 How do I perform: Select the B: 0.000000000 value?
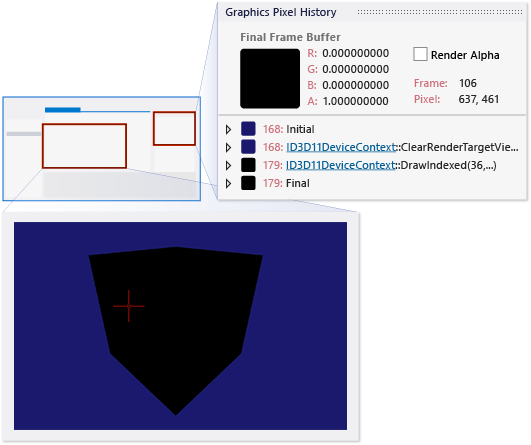tap(356, 85)
